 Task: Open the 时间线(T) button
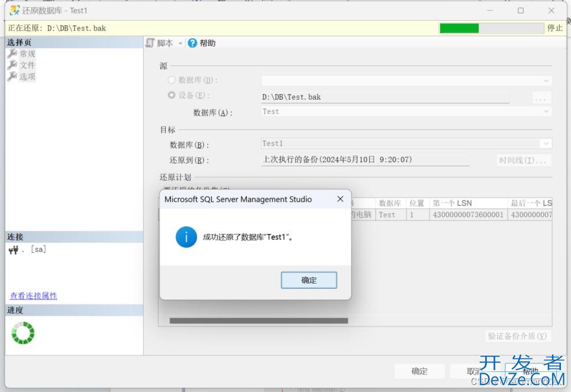pos(523,160)
